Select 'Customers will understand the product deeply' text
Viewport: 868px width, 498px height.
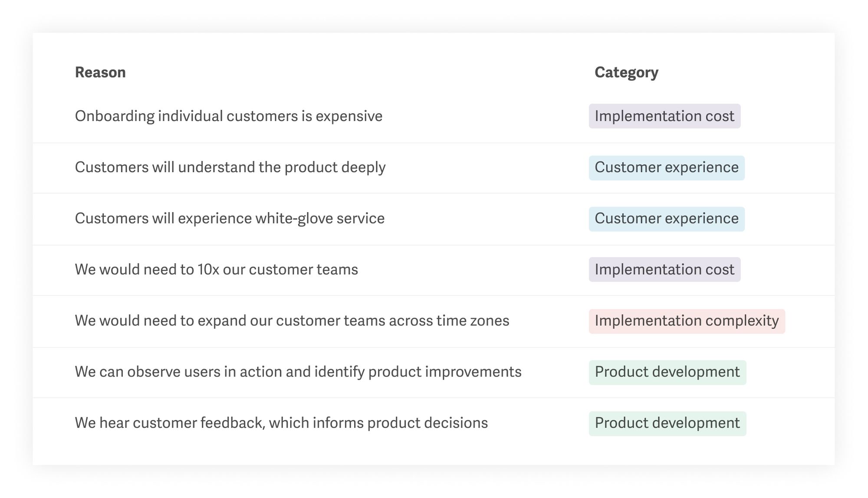(230, 167)
